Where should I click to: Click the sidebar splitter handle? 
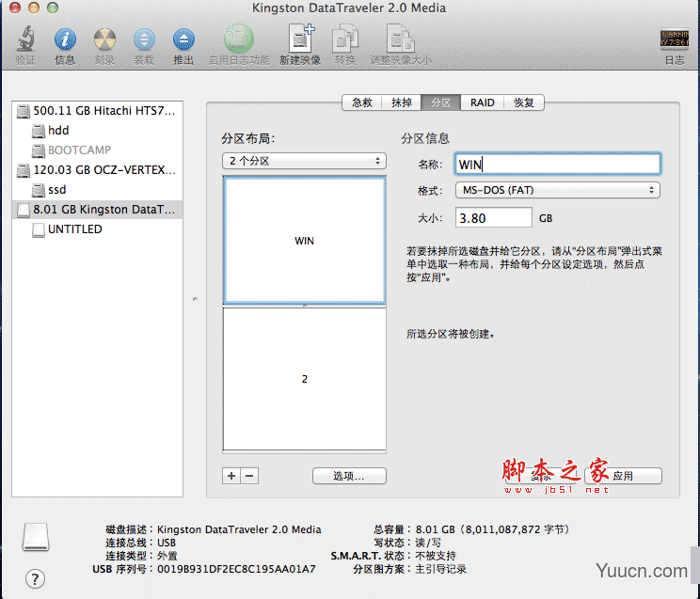[x=195, y=299]
